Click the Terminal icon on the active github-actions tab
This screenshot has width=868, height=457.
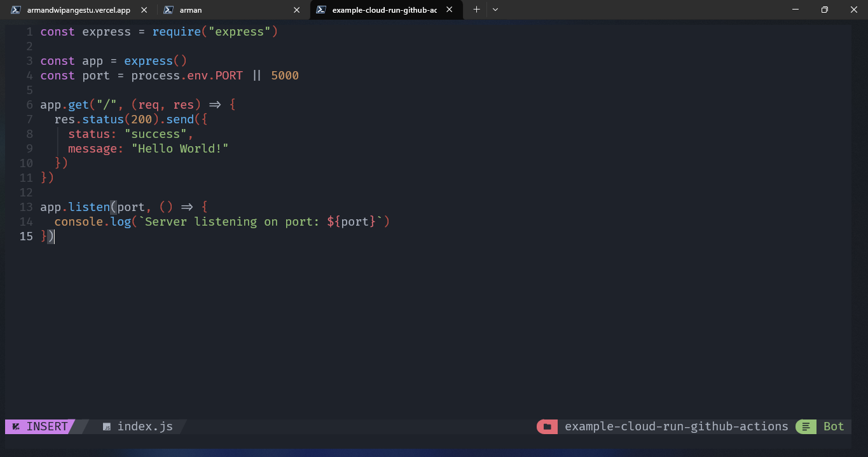tap(320, 10)
